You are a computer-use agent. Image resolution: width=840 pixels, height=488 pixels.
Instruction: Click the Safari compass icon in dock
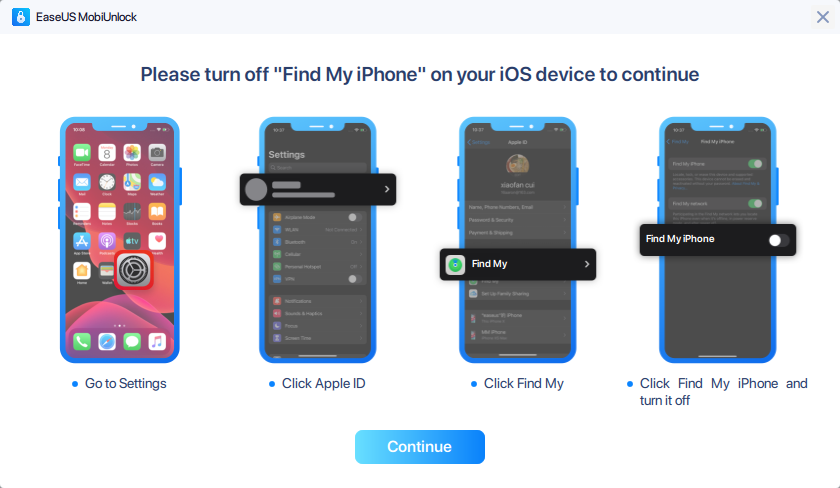click(107, 341)
